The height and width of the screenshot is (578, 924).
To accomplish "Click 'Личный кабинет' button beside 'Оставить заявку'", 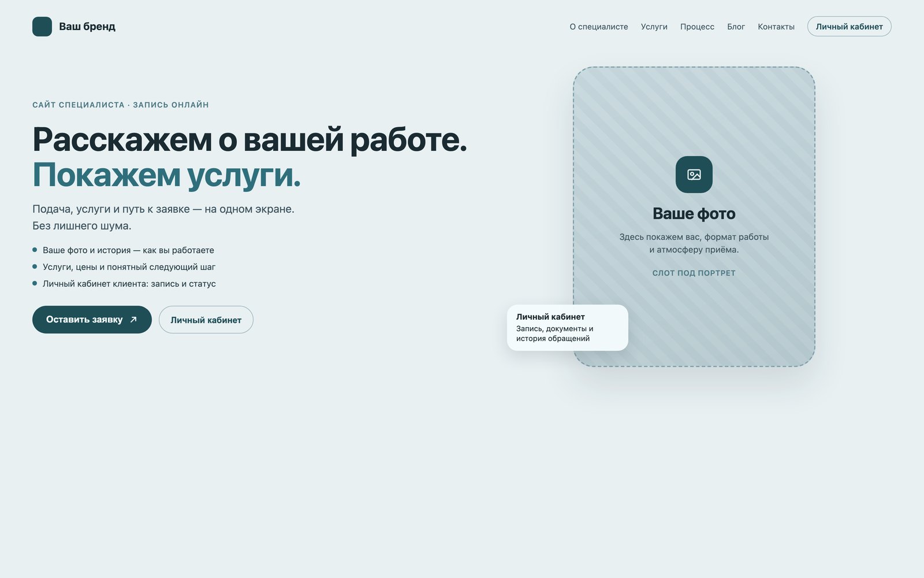I will pyautogui.click(x=206, y=320).
